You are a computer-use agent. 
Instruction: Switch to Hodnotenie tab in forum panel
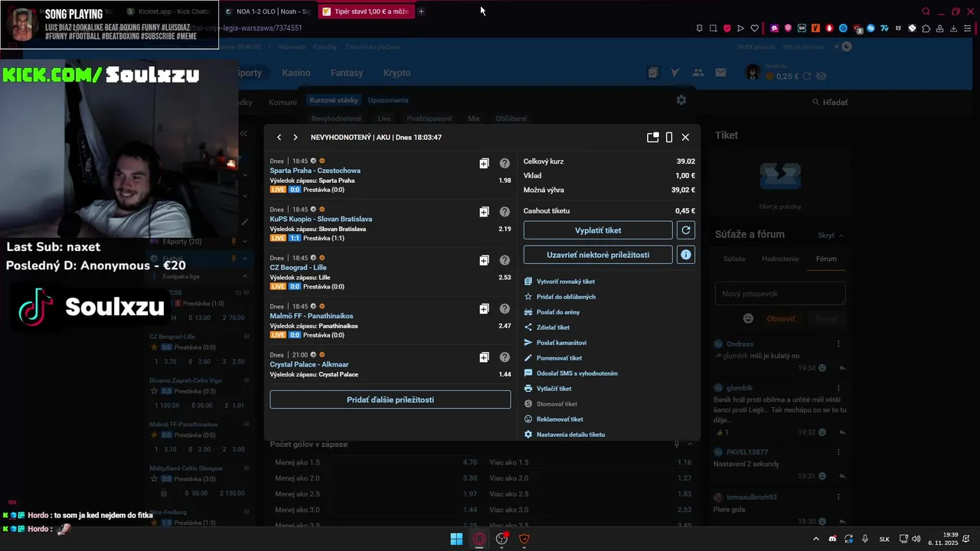pyautogui.click(x=780, y=259)
